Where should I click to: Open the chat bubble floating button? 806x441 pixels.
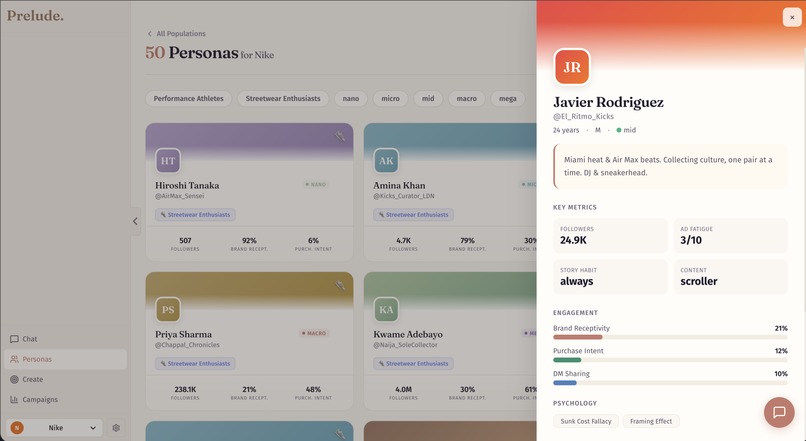click(x=779, y=412)
